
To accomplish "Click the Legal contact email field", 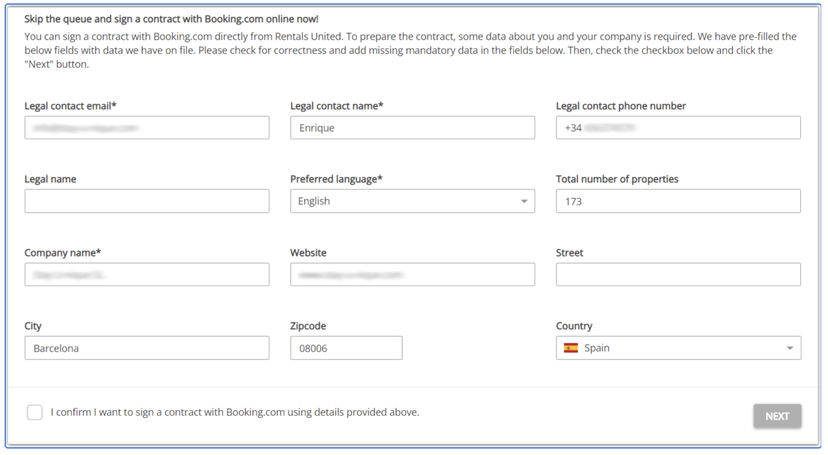I will (x=147, y=128).
